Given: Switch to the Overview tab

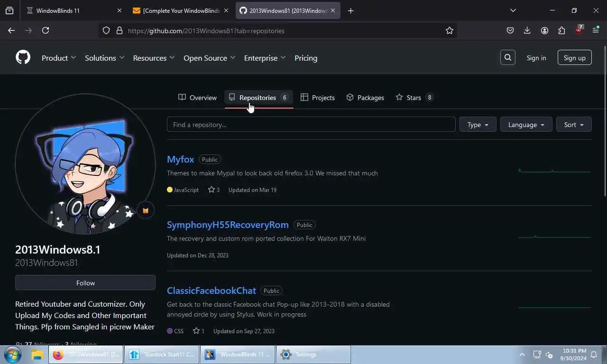Looking at the screenshot, I should tap(197, 98).
